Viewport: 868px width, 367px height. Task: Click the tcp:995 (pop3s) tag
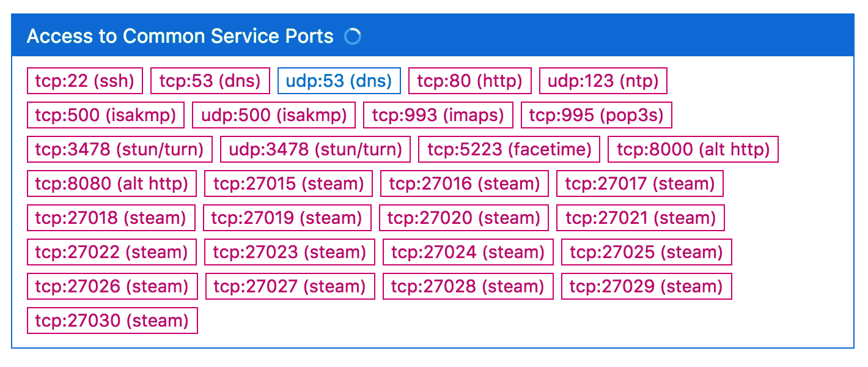click(x=596, y=115)
